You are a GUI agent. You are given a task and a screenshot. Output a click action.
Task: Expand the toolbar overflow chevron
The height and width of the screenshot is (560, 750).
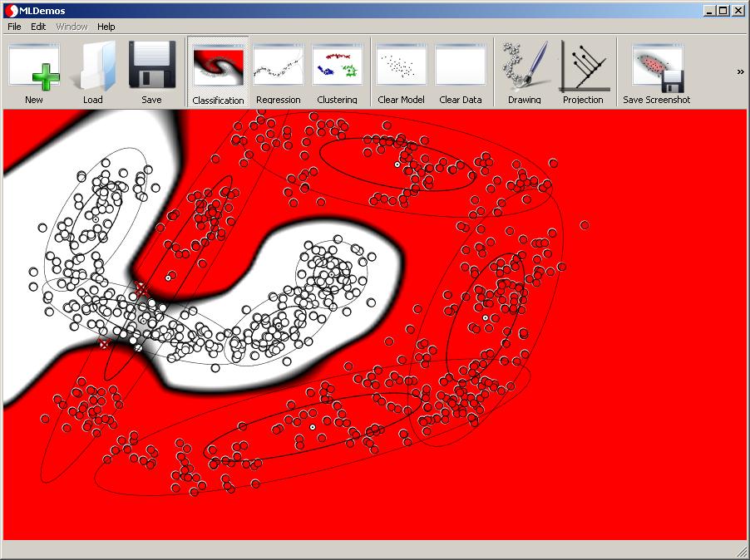(x=740, y=72)
